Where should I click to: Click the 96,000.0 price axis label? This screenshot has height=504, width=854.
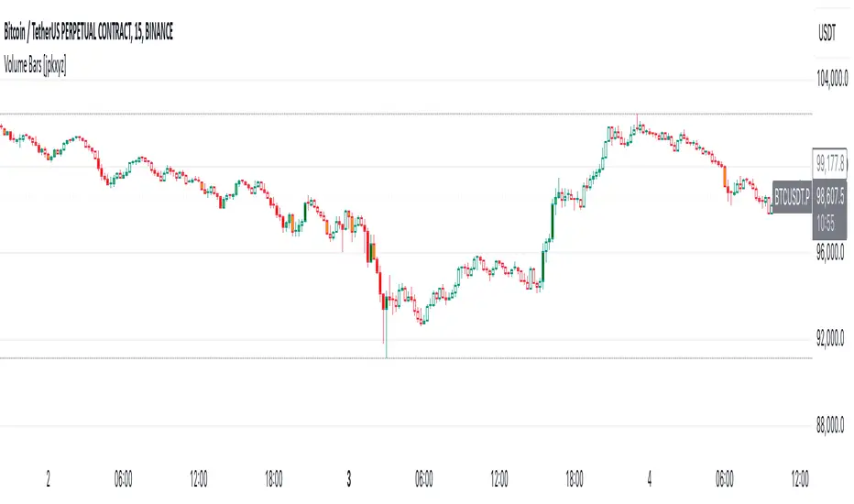point(831,257)
